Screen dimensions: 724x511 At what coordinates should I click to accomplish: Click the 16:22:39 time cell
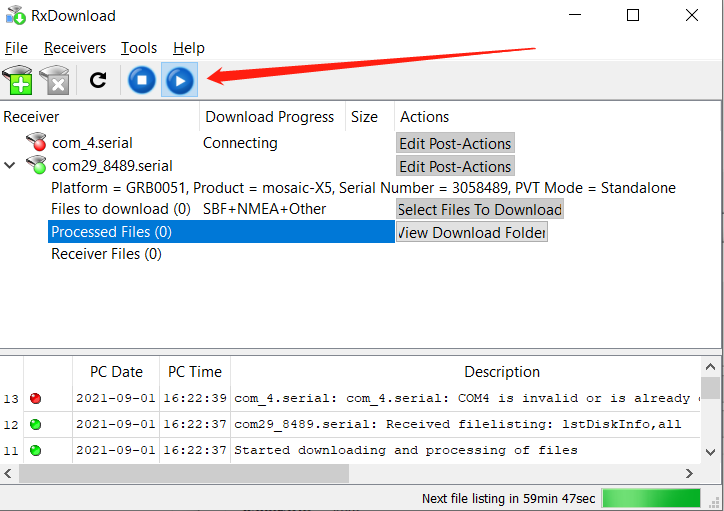point(195,398)
